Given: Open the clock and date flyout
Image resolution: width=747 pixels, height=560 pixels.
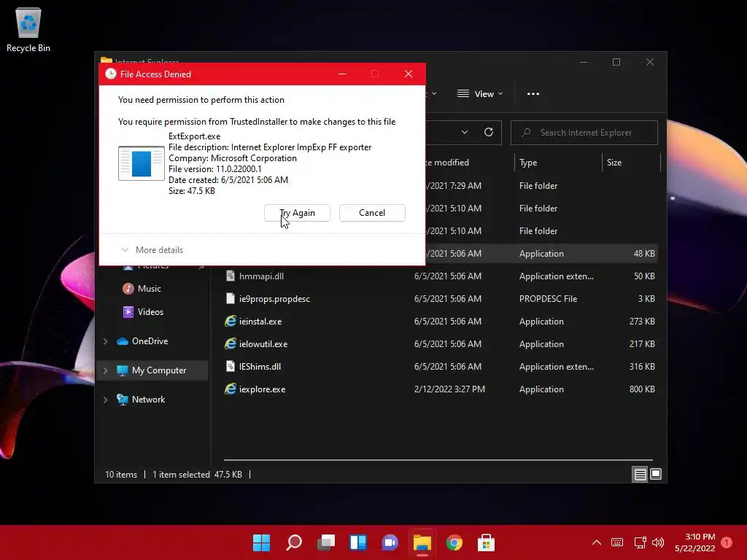Looking at the screenshot, I should 695,542.
